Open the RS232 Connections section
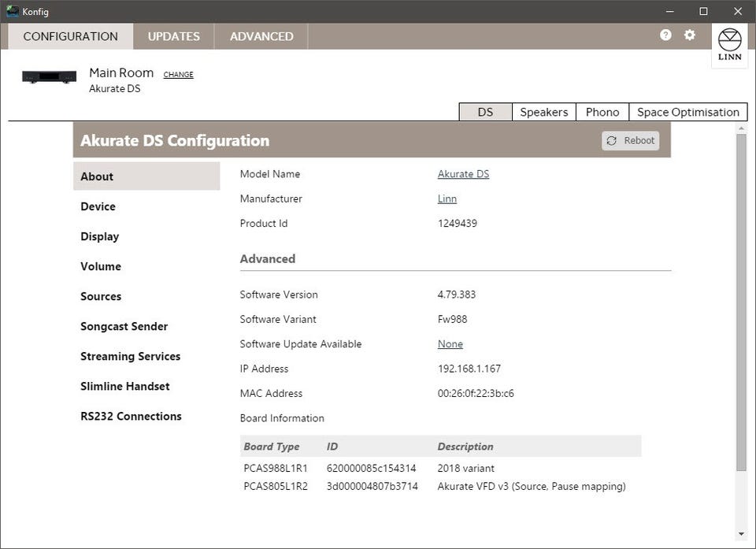Viewport: 756px width, 549px height. coord(131,416)
